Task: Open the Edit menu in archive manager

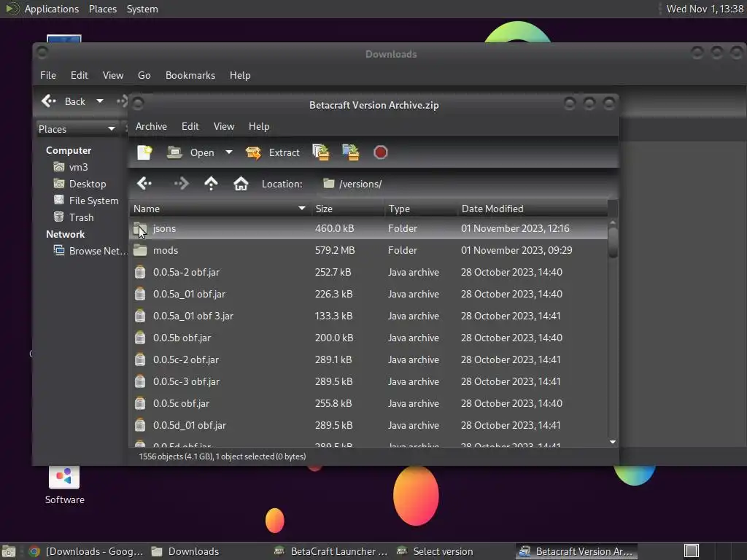Action: [190, 126]
